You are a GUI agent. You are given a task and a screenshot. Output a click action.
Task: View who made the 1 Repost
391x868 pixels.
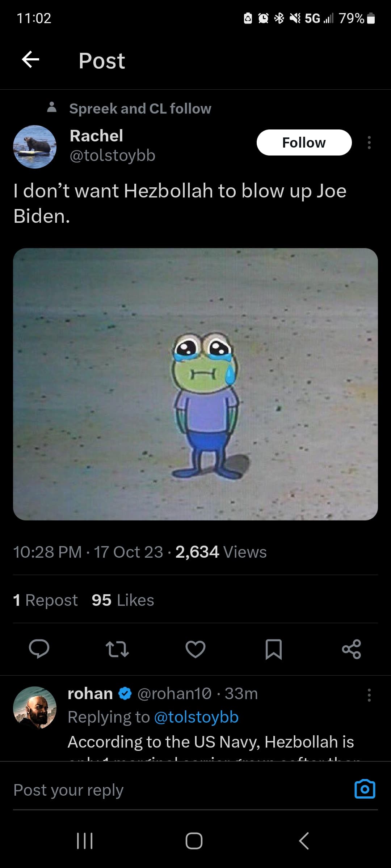pyautogui.click(x=45, y=600)
